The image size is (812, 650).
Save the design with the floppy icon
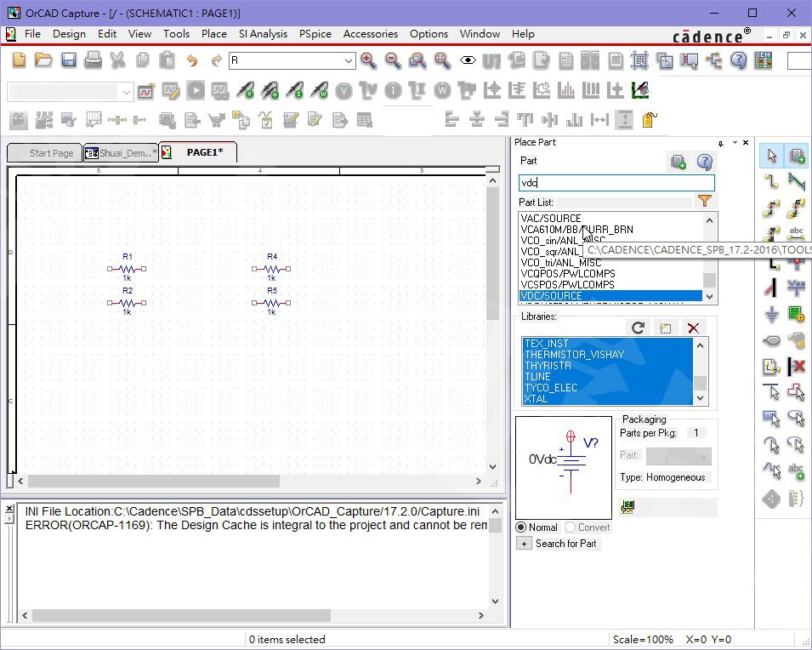pyautogui.click(x=68, y=60)
